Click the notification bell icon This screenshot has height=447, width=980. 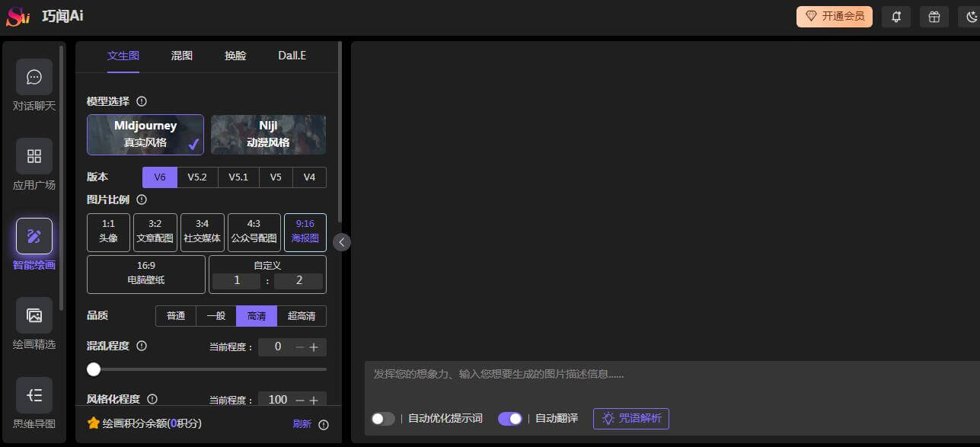(x=896, y=17)
